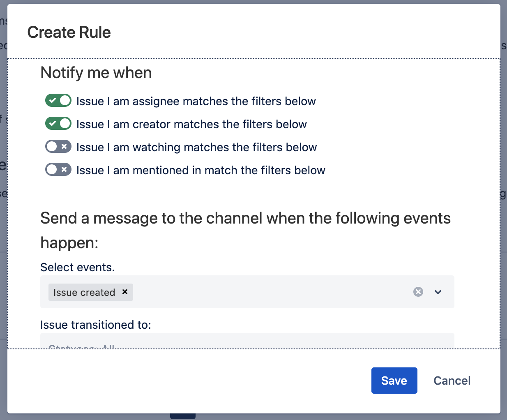The image size is (507, 420).
Task: Click the 'Issue I am mentioned in' label text
Action: 200,170
